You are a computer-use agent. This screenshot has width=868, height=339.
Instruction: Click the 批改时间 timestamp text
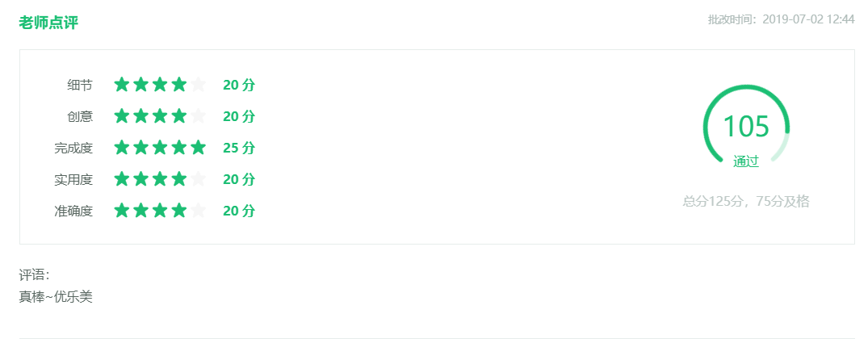point(781,19)
